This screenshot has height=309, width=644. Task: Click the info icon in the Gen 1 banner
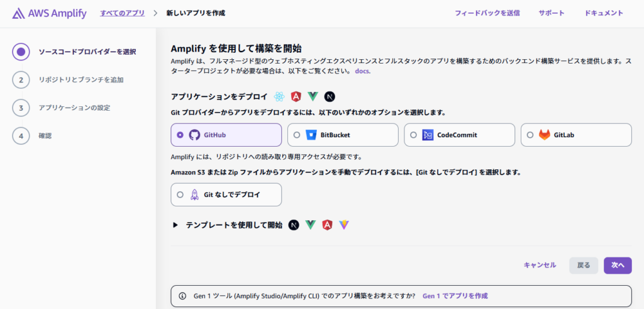point(182,295)
